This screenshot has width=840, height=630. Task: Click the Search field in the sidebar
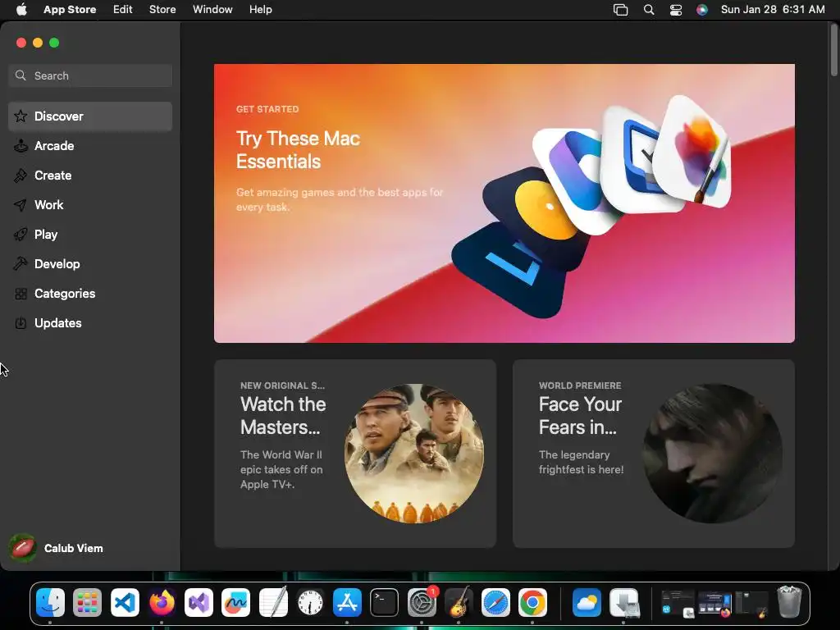[90, 75]
